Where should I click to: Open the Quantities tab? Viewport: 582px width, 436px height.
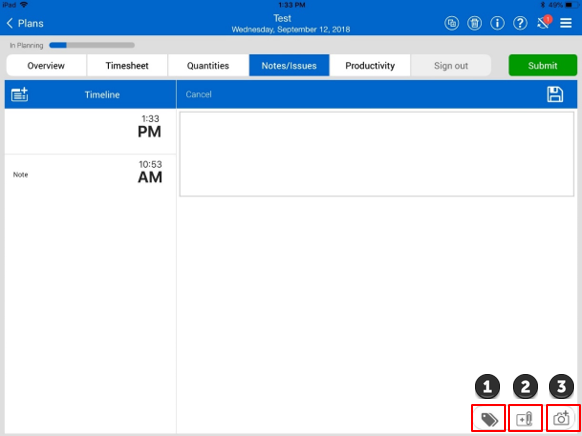(x=208, y=65)
